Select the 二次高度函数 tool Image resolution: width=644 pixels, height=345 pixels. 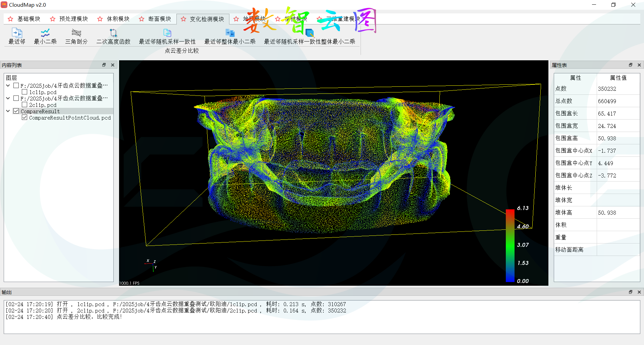(113, 36)
